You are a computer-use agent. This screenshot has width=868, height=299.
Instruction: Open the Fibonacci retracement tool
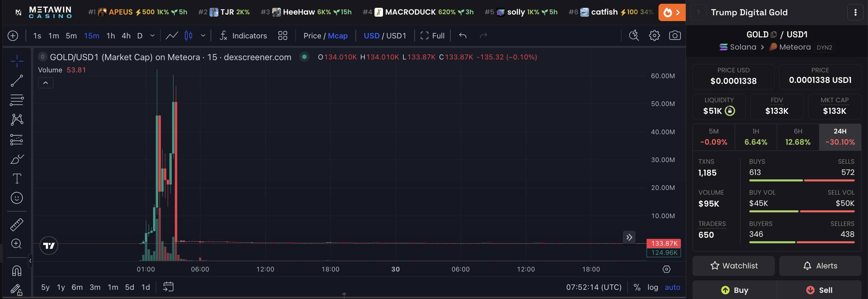17,100
